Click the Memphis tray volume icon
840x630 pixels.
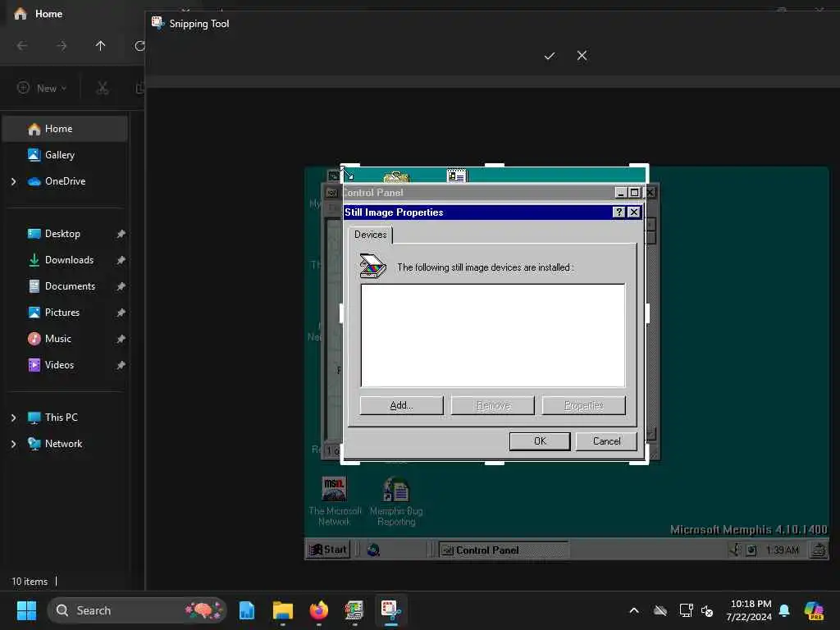point(736,550)
